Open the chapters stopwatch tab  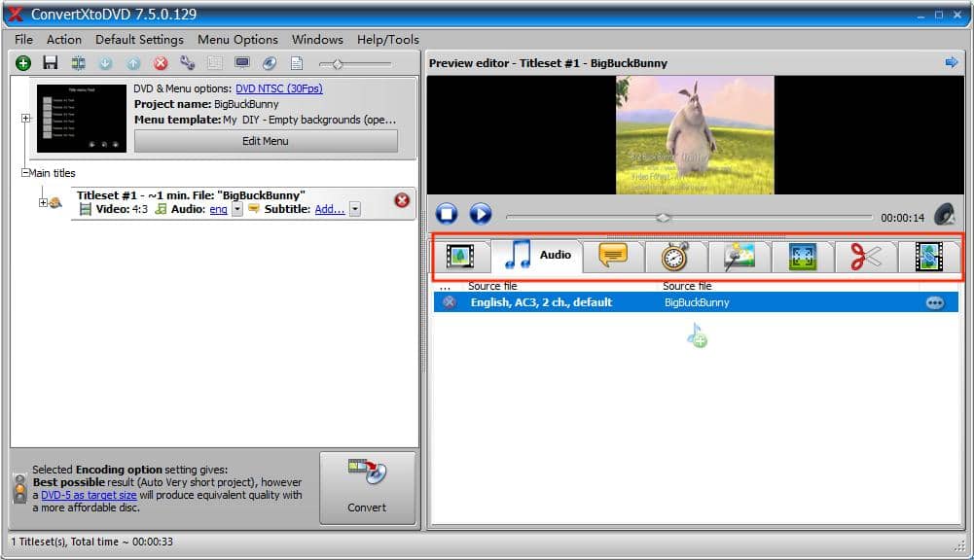tap(675, 256)
